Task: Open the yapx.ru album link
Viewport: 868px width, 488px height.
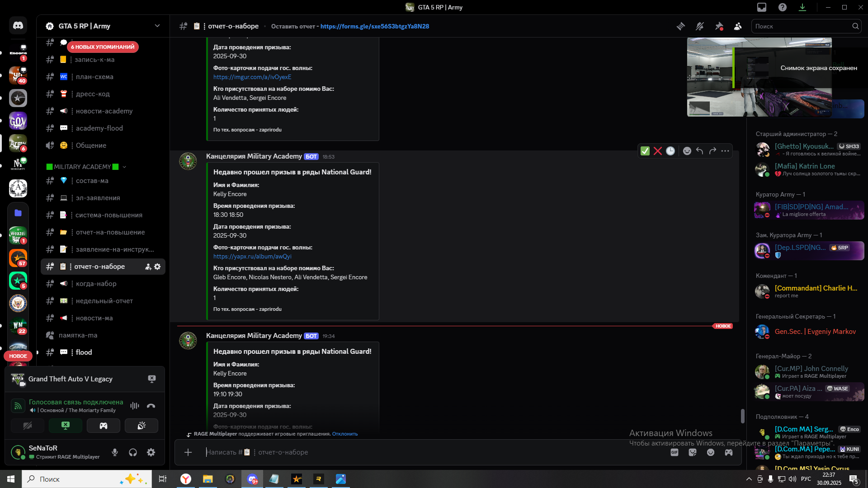Action: tap(252, 256)
